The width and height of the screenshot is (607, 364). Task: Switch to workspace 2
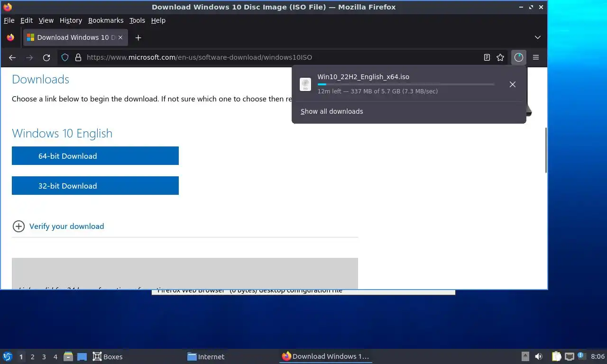coord(32,356)
